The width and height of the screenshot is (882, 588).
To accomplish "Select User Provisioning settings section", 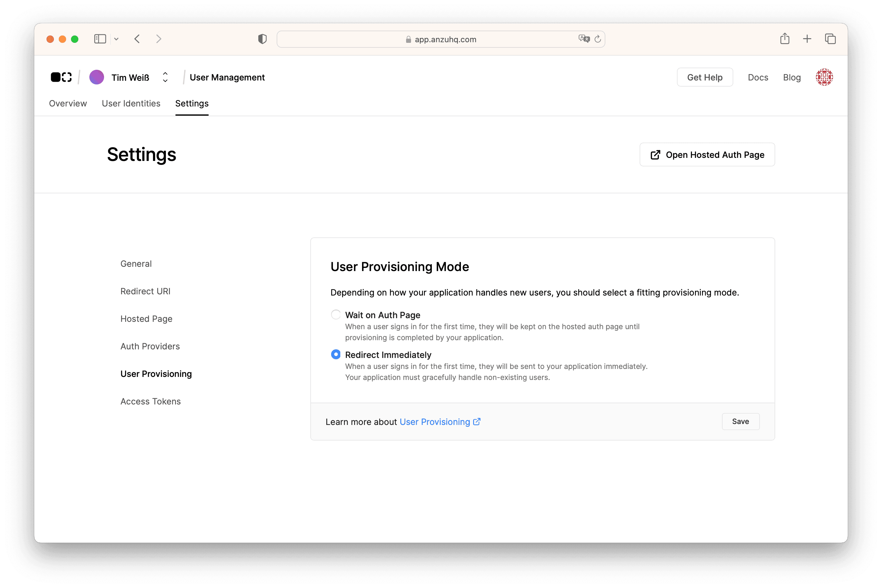I will [x=156, y=374].
